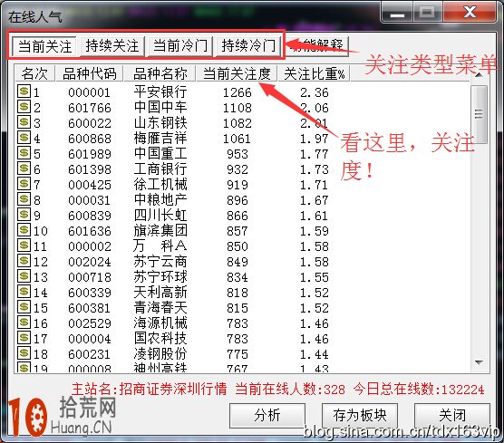Select the attention value 834
Screen dimensions: 504x443
pyautogui.click(x=237, y=277)
